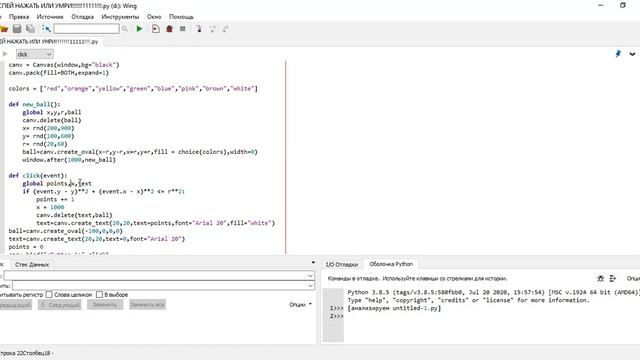Toggle the "В выборе" checkbox
This screenshot has width=640, height=360.
pyautogui.click(x=99, y=294)
